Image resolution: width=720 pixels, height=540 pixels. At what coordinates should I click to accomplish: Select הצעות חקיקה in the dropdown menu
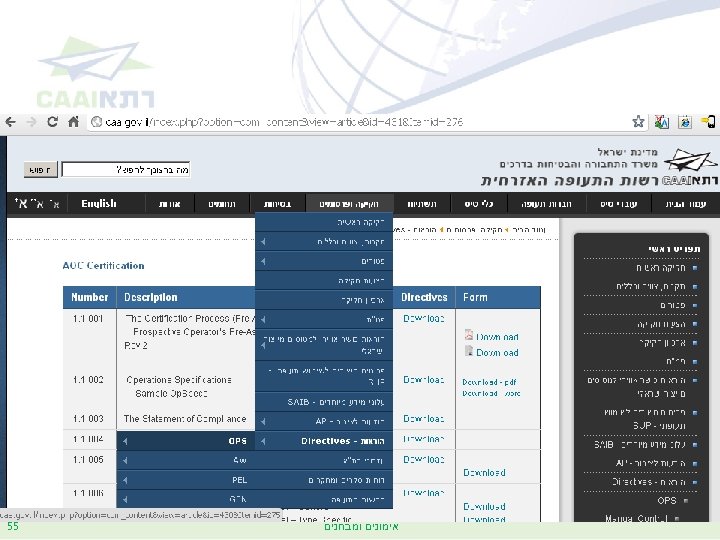[324, 281]
